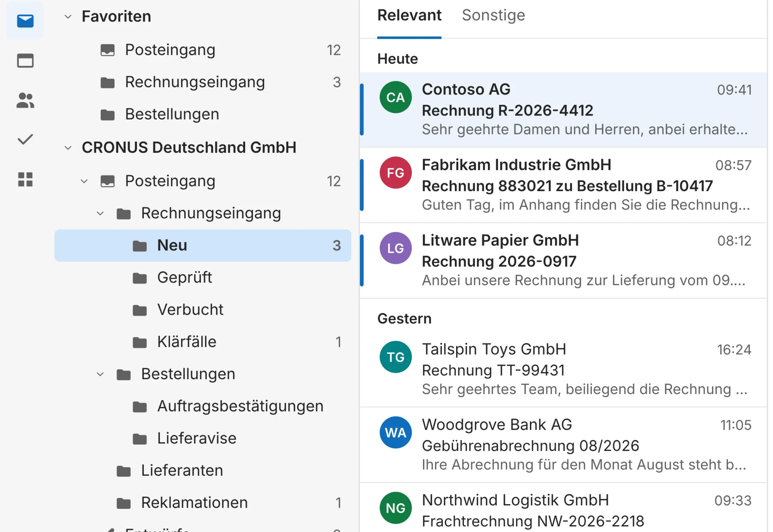Screen dimensions: 773x532
Task: Click the unread count 3 beside Neu
Action: tap(337, 246)
